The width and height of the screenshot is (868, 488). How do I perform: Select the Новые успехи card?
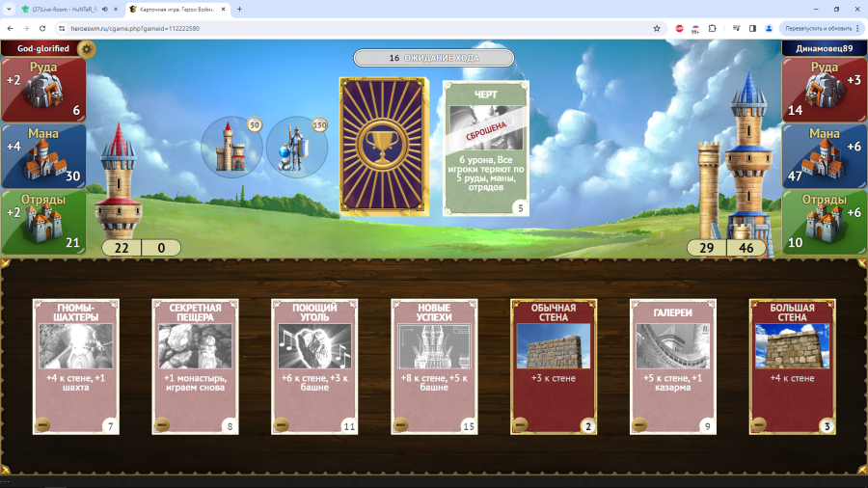tap(434, 366)
